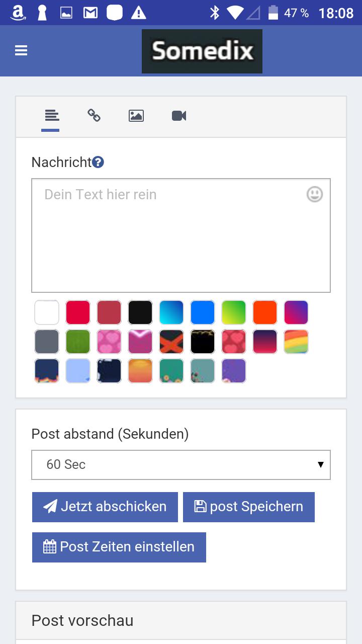Click the post Speichern button
362x644 pixels.
pos(249,507)
